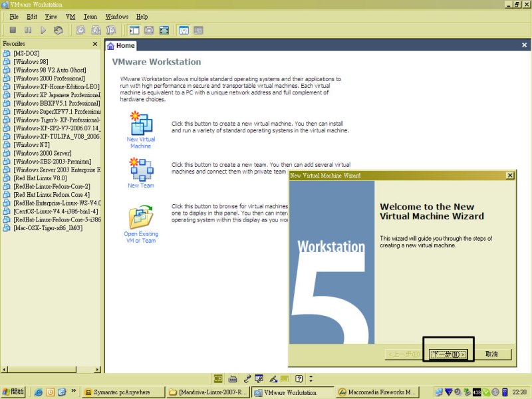
Task: Switch to Symantec pcAnywhere in the taskbar
Action: (x=124, y=392)
